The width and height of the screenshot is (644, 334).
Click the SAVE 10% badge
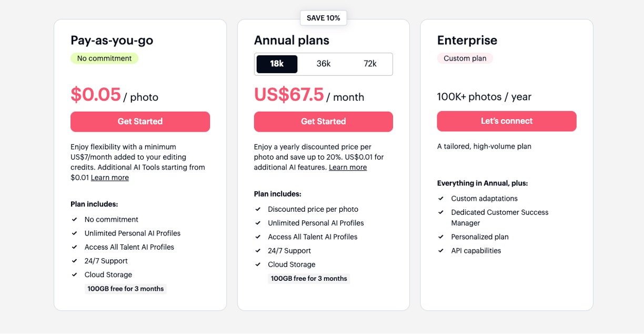tap(323, 18)
